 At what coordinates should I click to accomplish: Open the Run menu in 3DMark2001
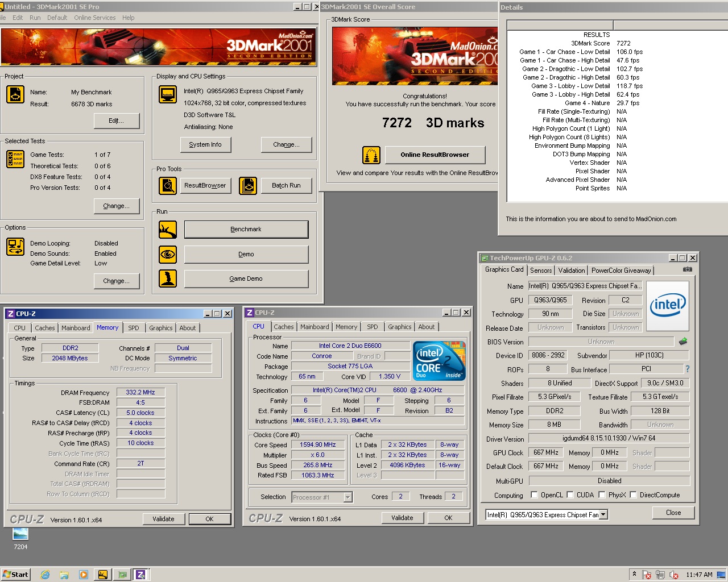pyautogui.click(x=35, y=18)
